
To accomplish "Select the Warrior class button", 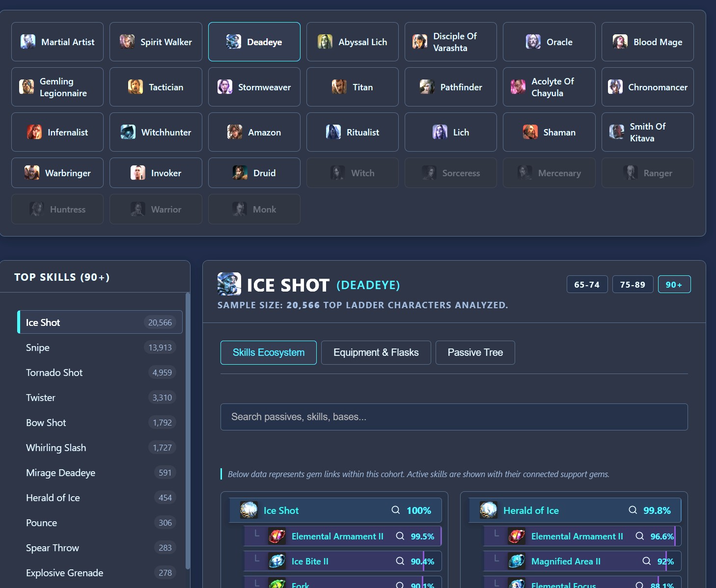I will (156, 209).
